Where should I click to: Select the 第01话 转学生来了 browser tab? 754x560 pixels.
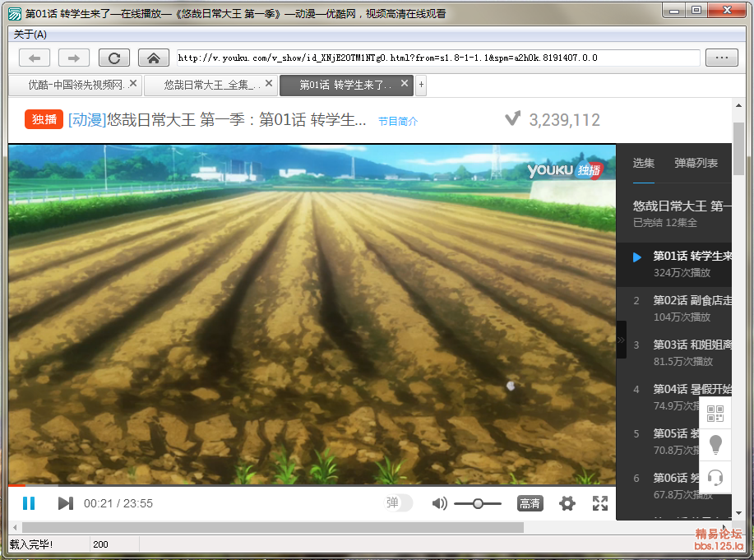point(346,86)
